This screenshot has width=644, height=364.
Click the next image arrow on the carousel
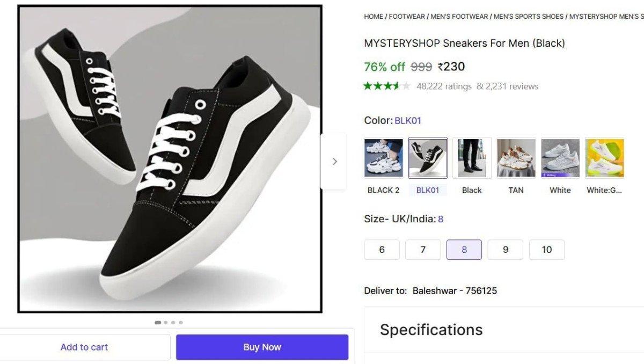[x=334, y=161]
